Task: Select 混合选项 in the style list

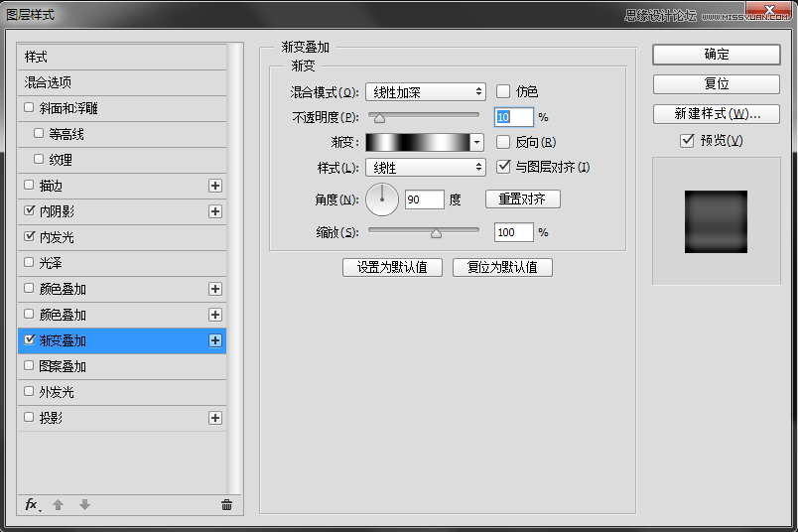Action: pyautogui.click(x=48, y=82)
